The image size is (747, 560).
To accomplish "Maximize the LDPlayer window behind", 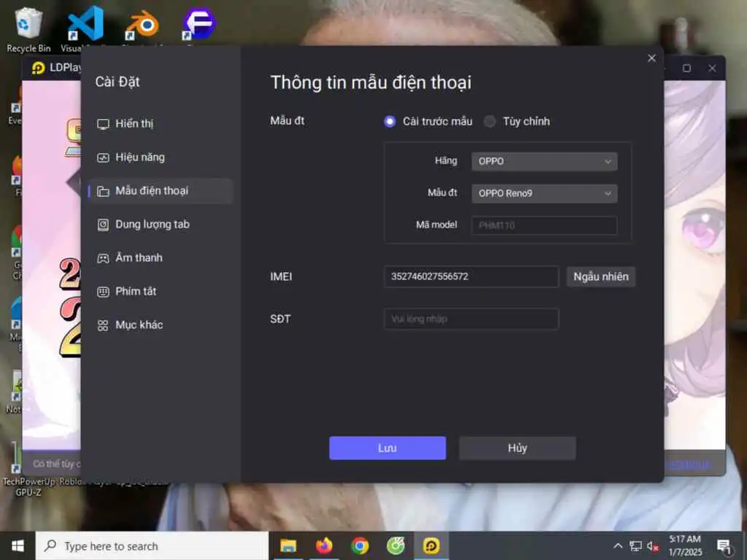I will tap(686, 68).
